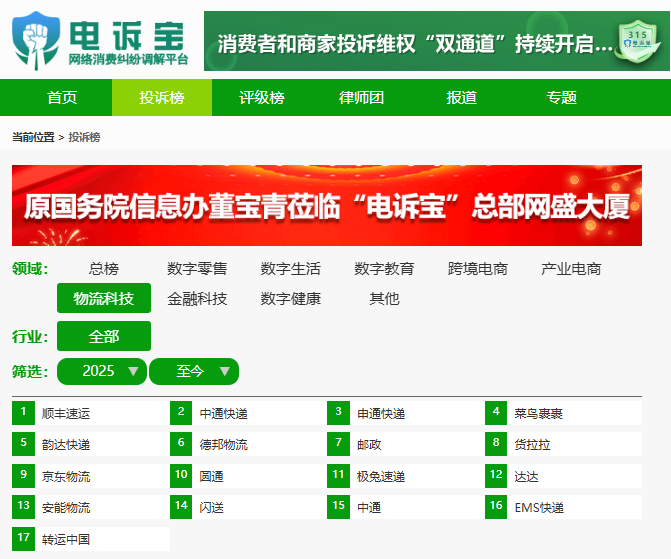Open 中通 ranked fifteenth
The width and height of the screenshot is (671, 559).
pos(369,508)
